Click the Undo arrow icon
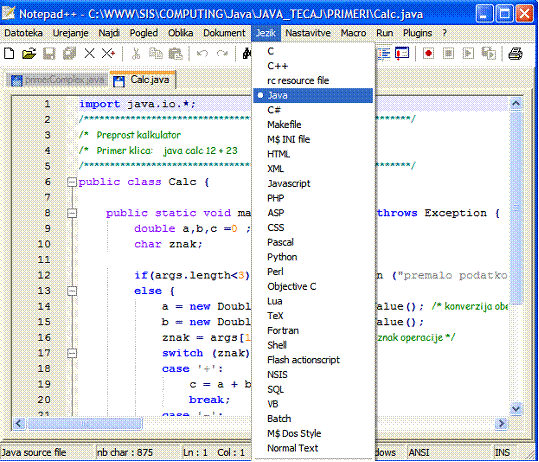Screen dimensions: 539x462 pos(202,54)
